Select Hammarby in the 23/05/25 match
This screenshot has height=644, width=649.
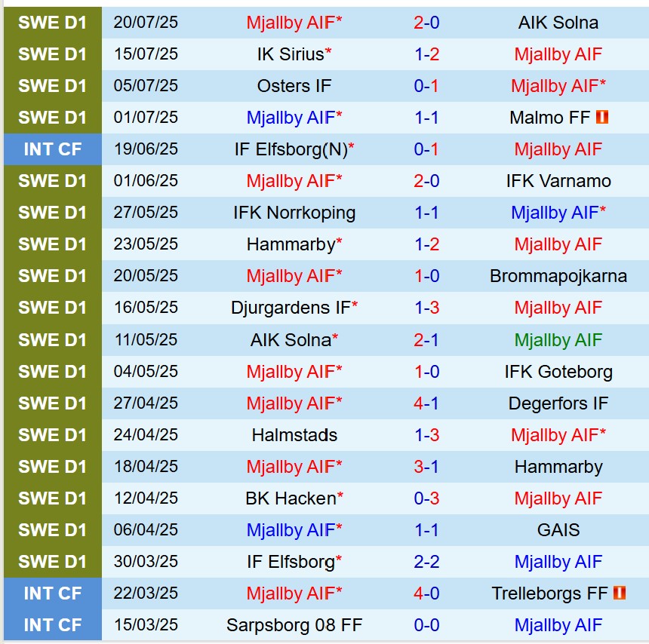291,244
